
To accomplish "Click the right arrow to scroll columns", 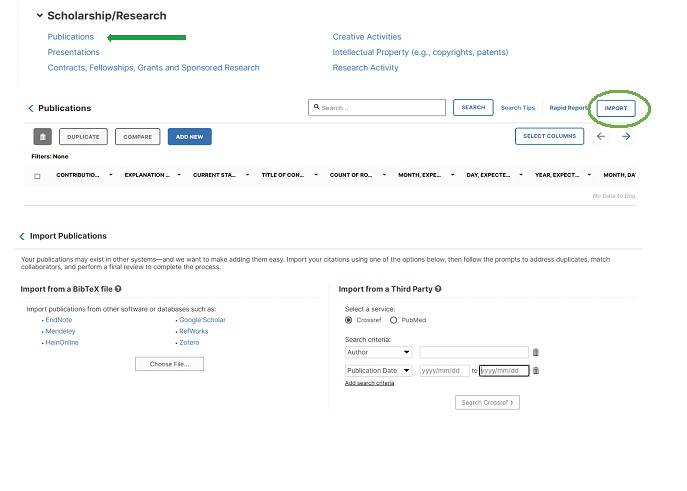I will [x=626, y=137].
